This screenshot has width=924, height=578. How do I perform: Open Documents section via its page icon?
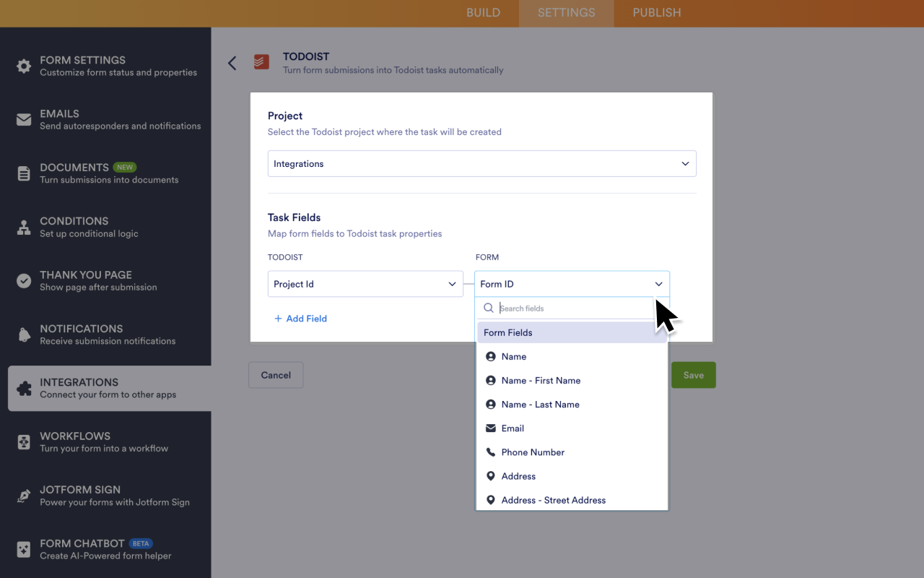click(x=23, y=173)
